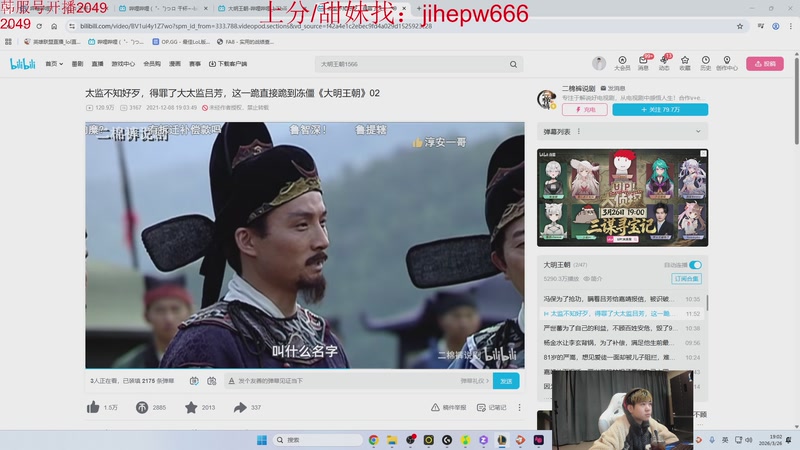Screen dimensions: 800x450
Task: Click 发消息 next to uploader name
Action: point(613,88)
